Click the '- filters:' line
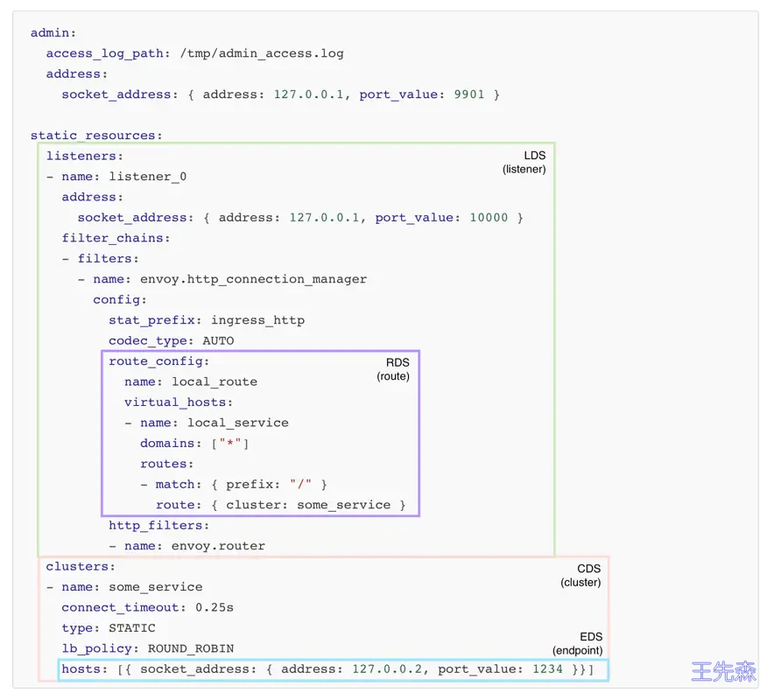Screen dimensions: 774x700 (101, 258)
